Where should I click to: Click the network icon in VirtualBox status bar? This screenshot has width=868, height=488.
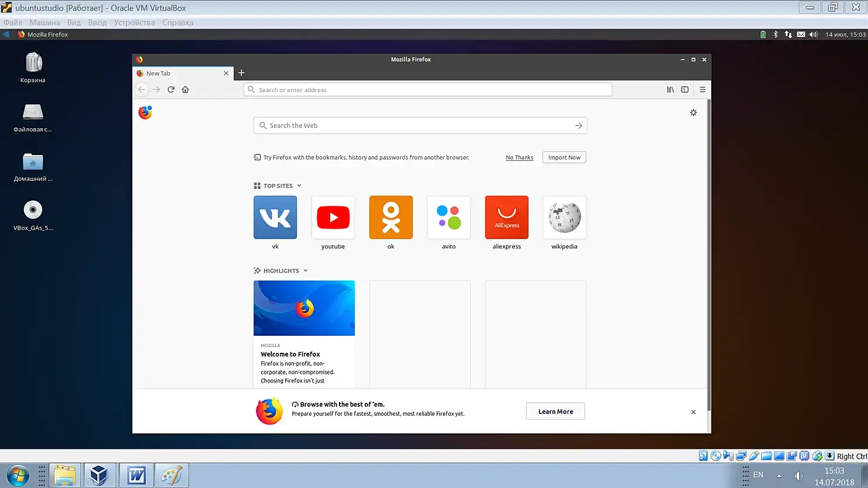point(741,456)
